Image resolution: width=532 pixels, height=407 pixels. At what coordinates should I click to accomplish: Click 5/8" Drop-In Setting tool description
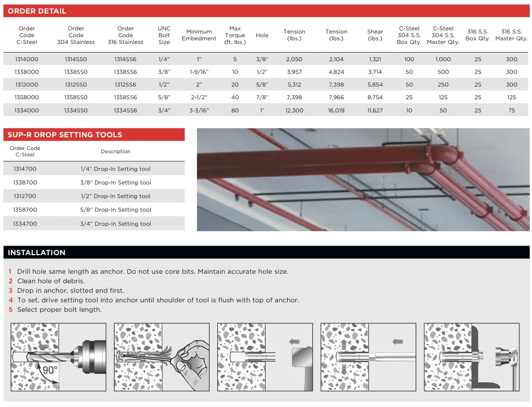coord(116,210)
